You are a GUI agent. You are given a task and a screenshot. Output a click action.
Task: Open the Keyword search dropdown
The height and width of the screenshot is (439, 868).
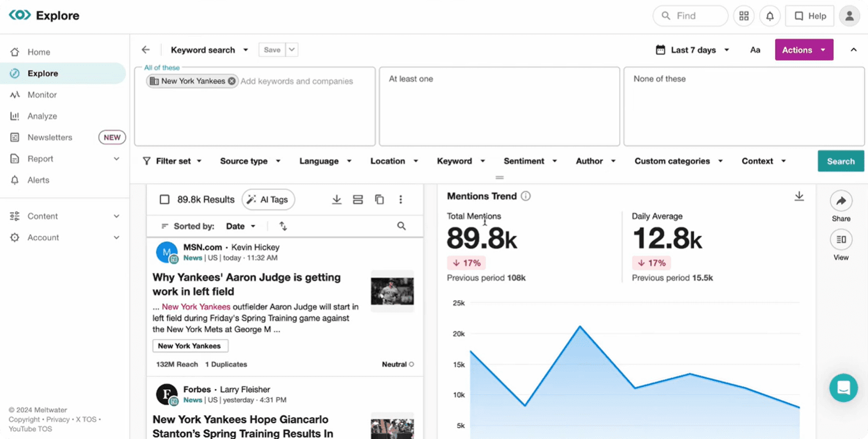[x=210, y=50]
